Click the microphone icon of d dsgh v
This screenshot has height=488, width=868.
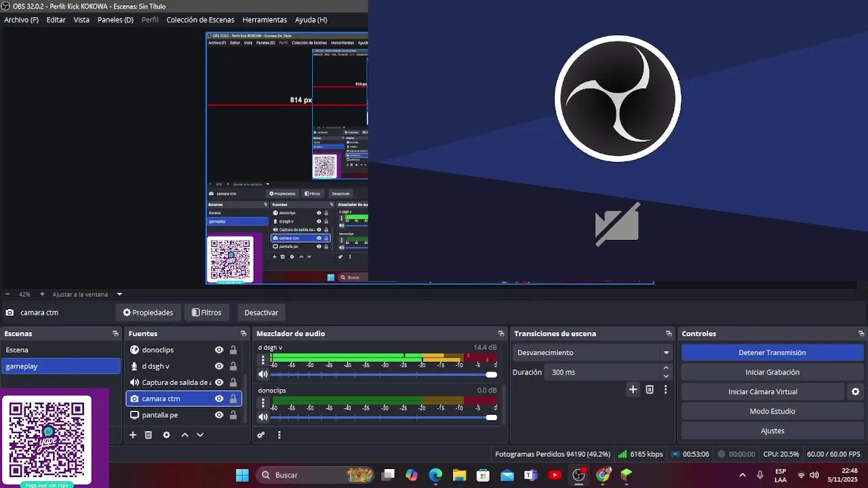pyautogui.click(x=134, y=366)
